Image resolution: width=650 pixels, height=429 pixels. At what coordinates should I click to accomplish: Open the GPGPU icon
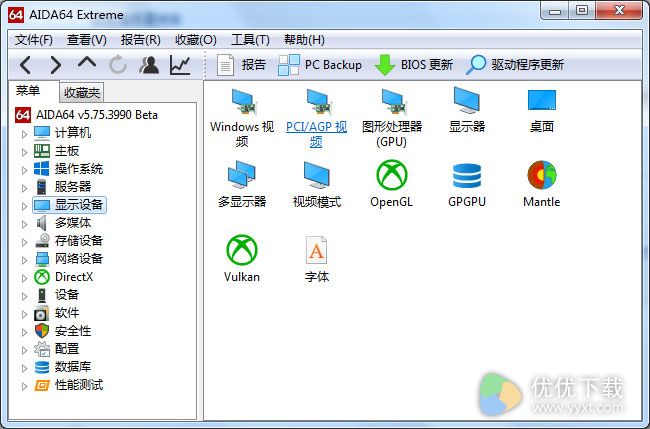coord(467,184)
